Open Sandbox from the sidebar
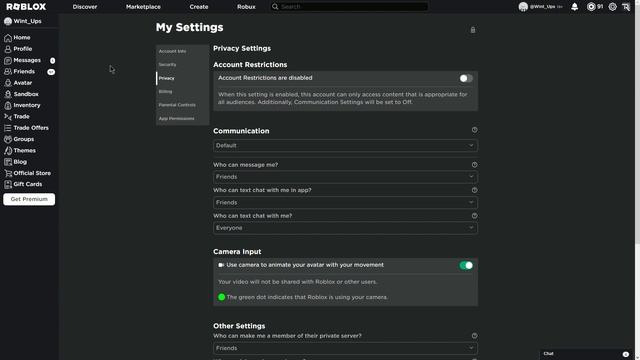The image size is (640, 360). [21, 94]
